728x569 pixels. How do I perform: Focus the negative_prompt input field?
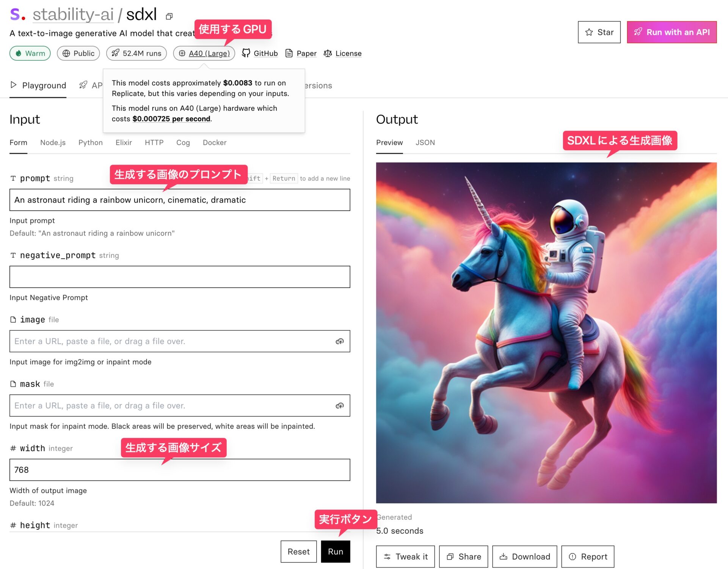179,277
